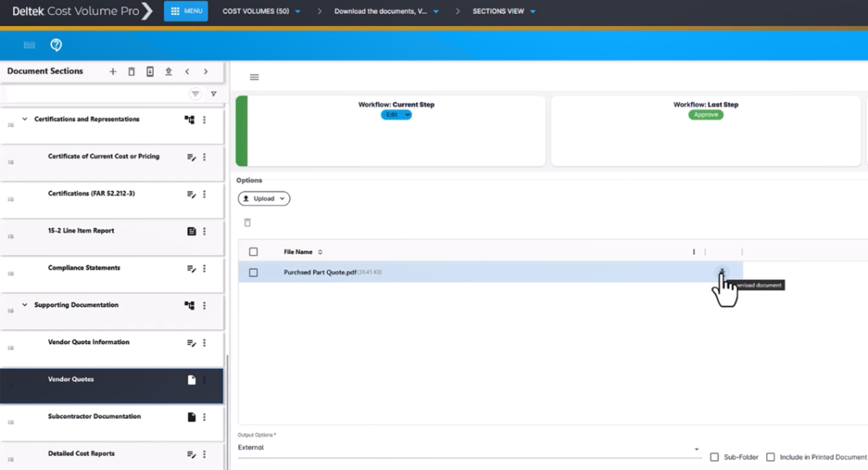Viewport: 868px width, 470px height.
Task: Click the blue MENU button
Action: click(185, 11)
